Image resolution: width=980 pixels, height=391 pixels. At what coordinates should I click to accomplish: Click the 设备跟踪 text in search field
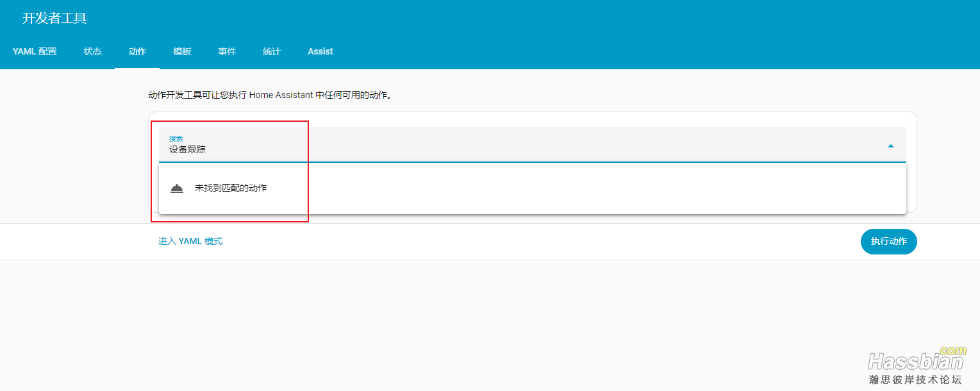(x=188, y=150)
